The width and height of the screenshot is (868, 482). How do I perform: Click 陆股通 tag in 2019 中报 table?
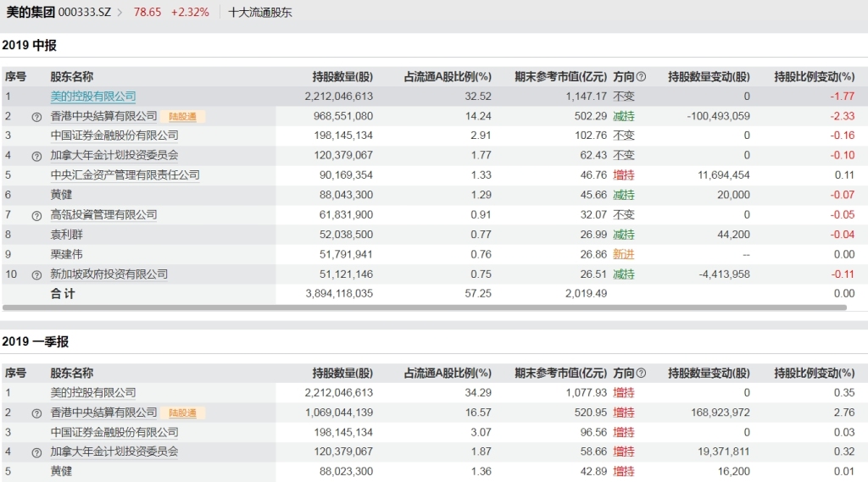183,116
